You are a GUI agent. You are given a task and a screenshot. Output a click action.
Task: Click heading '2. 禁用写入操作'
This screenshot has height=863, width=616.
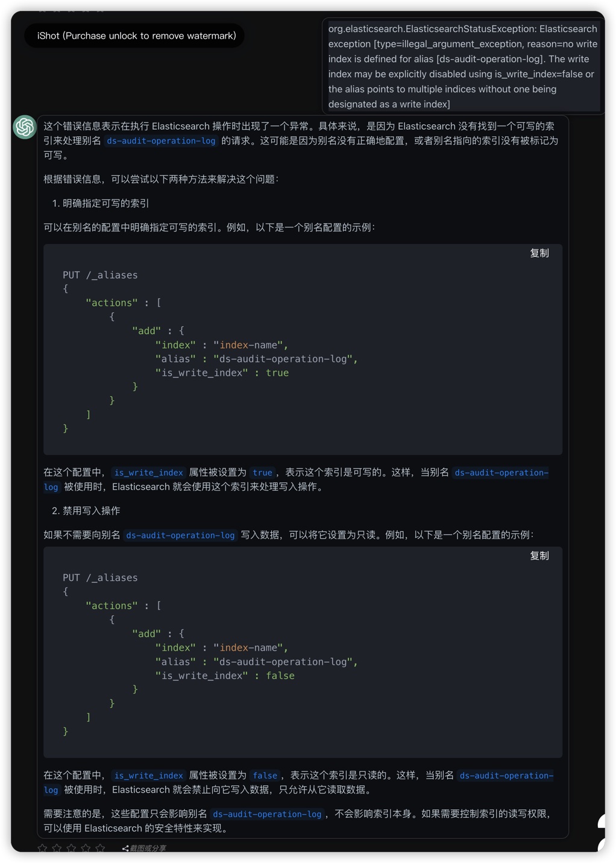[87, 511]
